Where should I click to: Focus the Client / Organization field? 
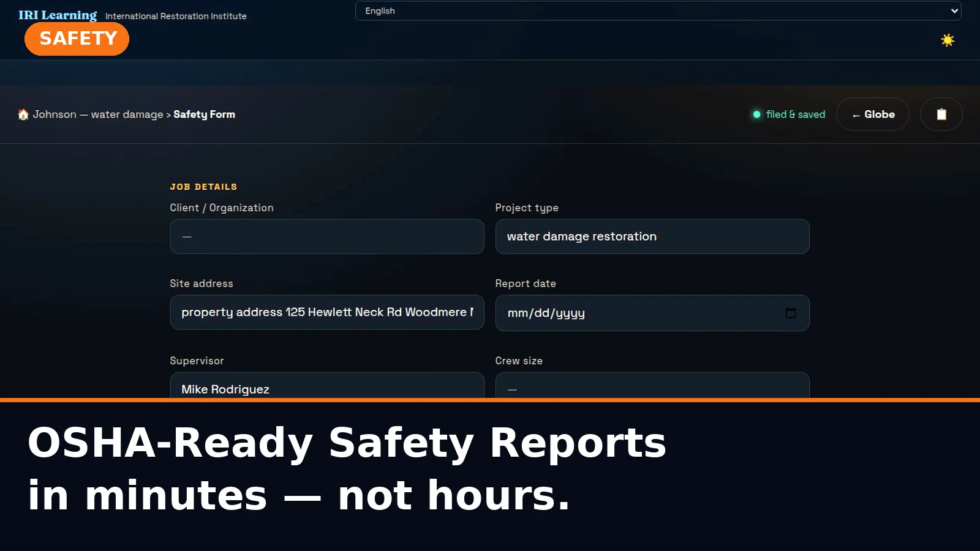(x=327, y=236)
